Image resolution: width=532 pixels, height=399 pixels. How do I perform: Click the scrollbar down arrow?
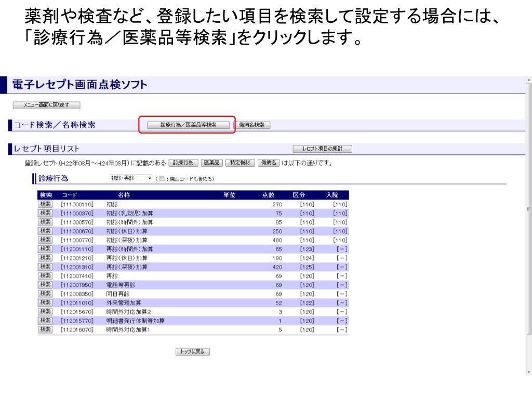[x=529, y=372]
